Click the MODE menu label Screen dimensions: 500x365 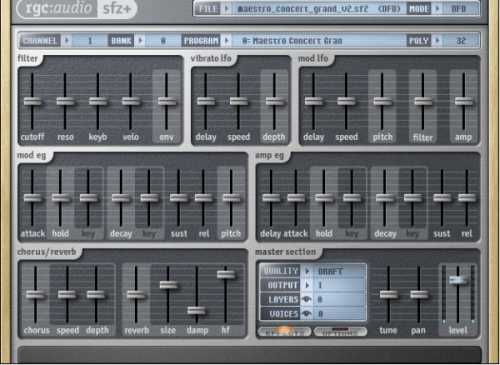tap(419, 9)
